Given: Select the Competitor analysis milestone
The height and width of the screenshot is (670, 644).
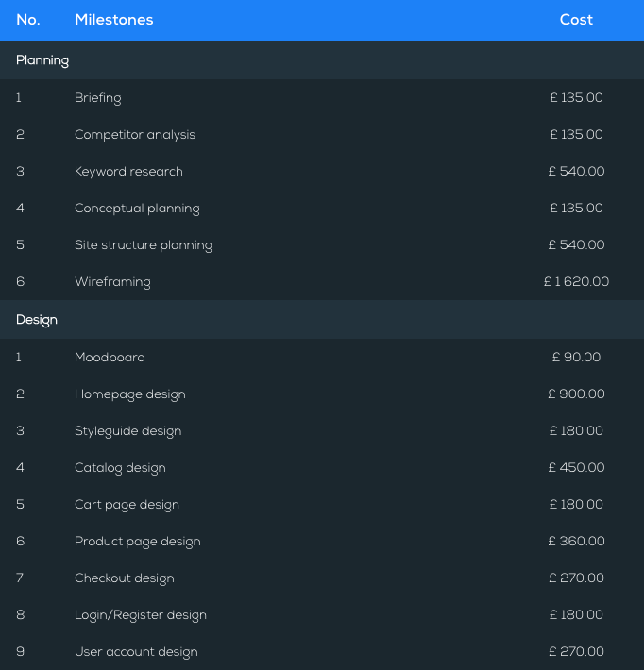Looking at the screenshot, I should click(x=135, y=135).
